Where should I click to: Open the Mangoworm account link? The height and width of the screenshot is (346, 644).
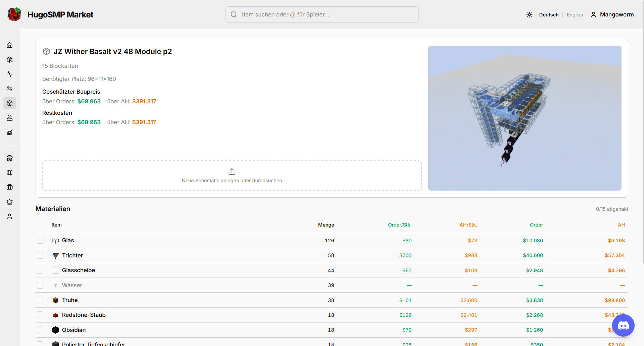pos(612,14)
